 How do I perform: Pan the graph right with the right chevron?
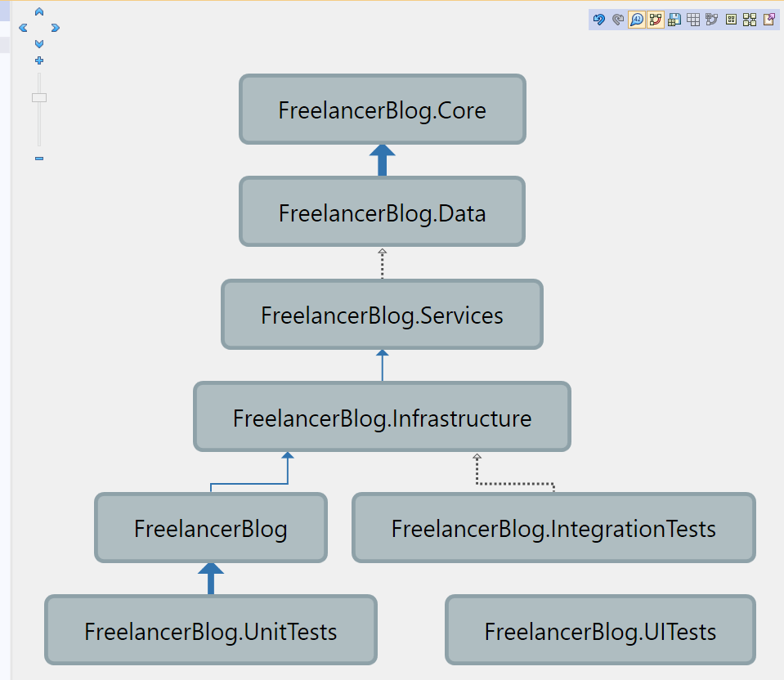point(55,28)
